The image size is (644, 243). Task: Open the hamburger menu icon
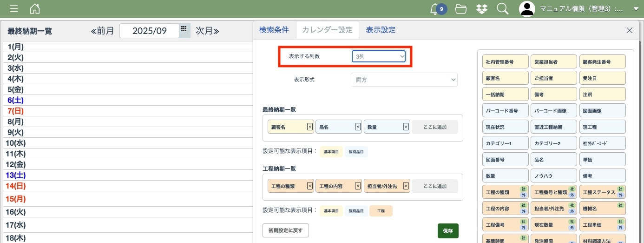tap(14, 9)
